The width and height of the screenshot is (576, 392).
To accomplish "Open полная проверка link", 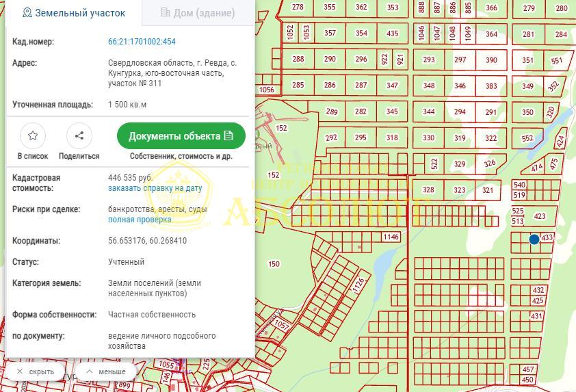I will pyautogui.click(x=140, y=220).
